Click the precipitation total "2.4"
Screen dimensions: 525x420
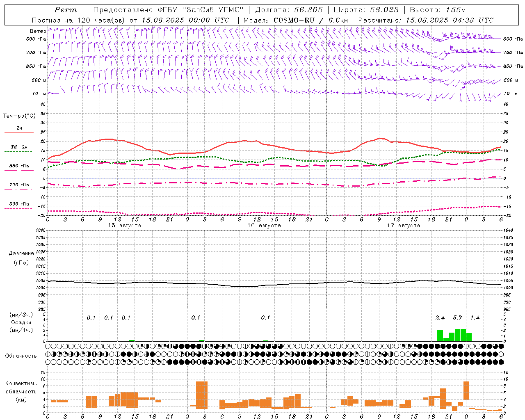(x=440, y=318)
